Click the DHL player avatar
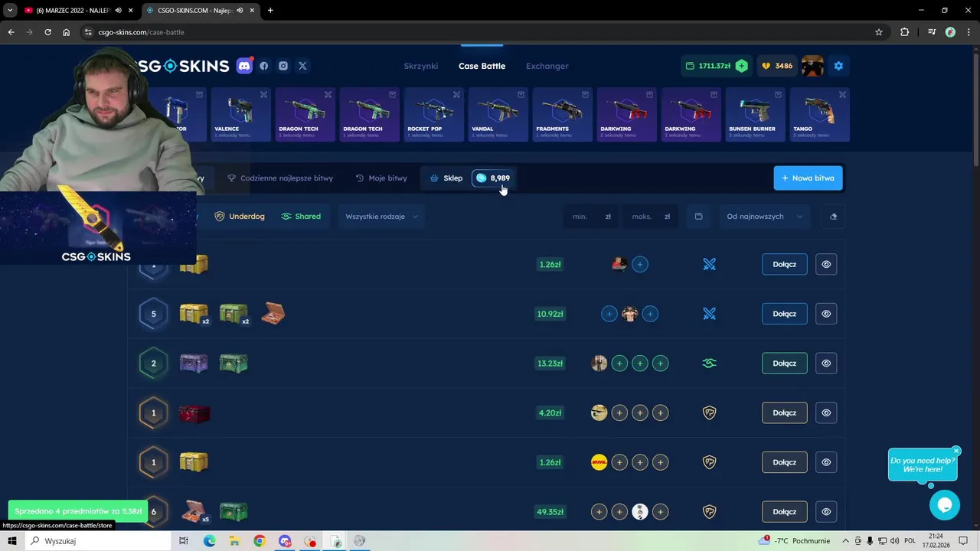This screenshot has width=980, height=551. tap(599, 462)
